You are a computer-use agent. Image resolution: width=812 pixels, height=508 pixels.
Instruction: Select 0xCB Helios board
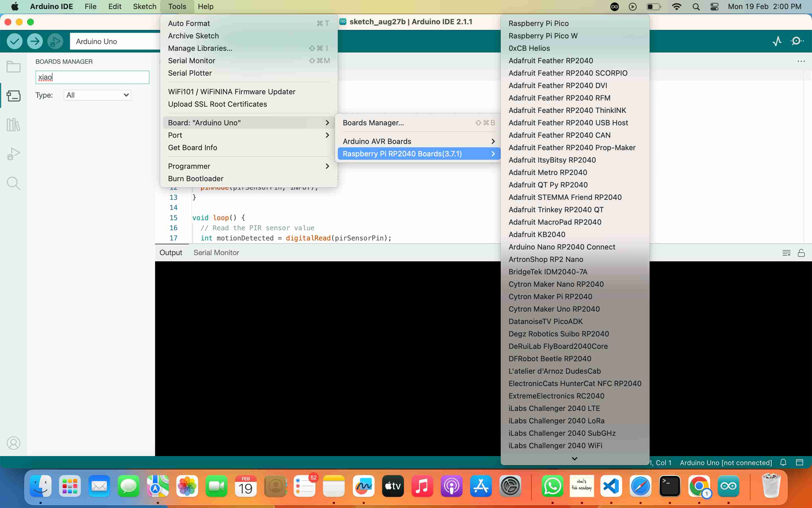click(x=575, y=48)
